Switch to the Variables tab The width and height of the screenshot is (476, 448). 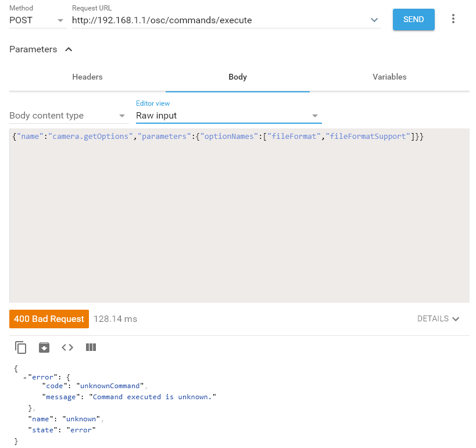point(389,77)
